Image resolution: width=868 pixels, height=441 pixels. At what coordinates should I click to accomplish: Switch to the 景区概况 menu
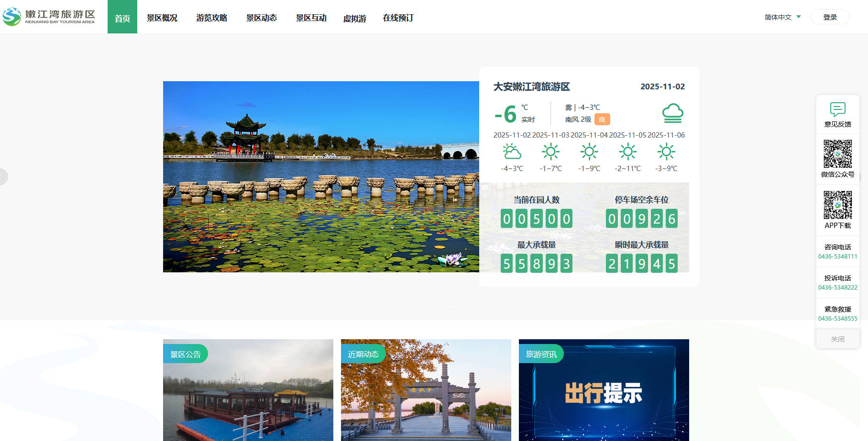[162, 17]
